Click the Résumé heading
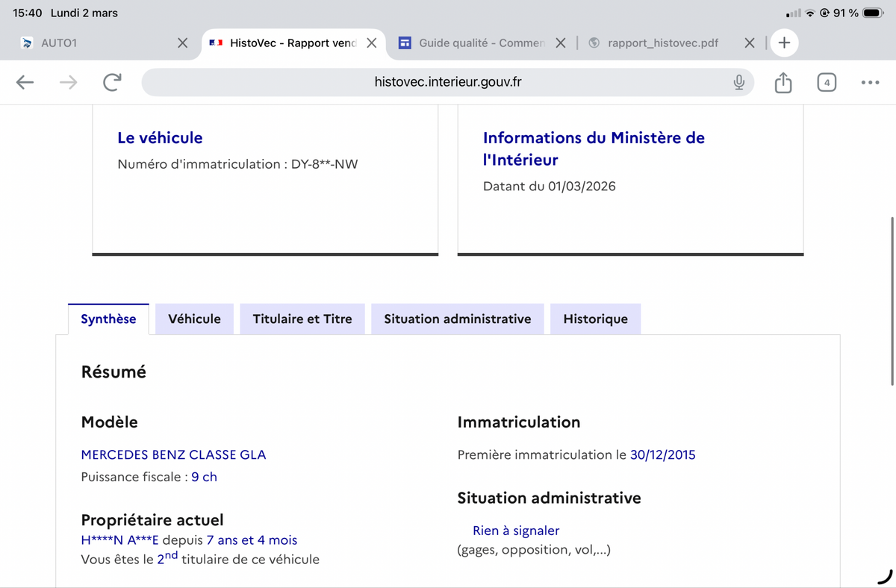Screen dimensions: 896x588 tap(113, 372)
